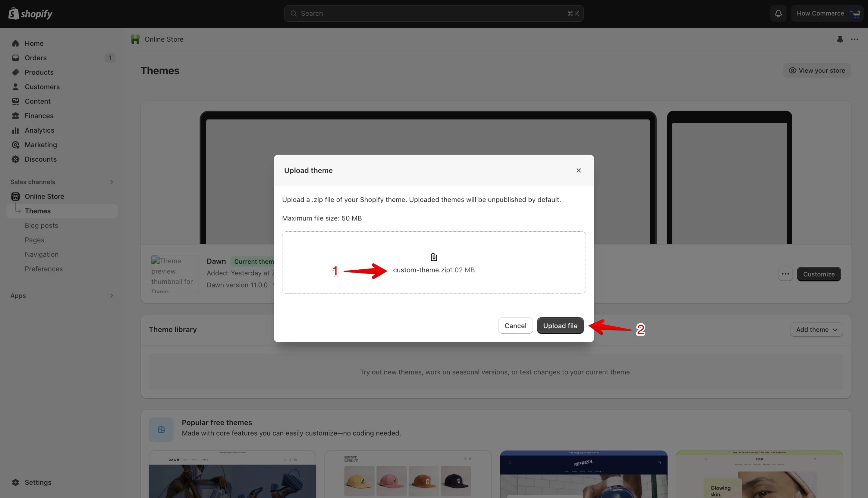868x498 pixels.
Task: Click the Maximum file size: 50 MB text
Action: pyautogui.click(x=322, y=218)
